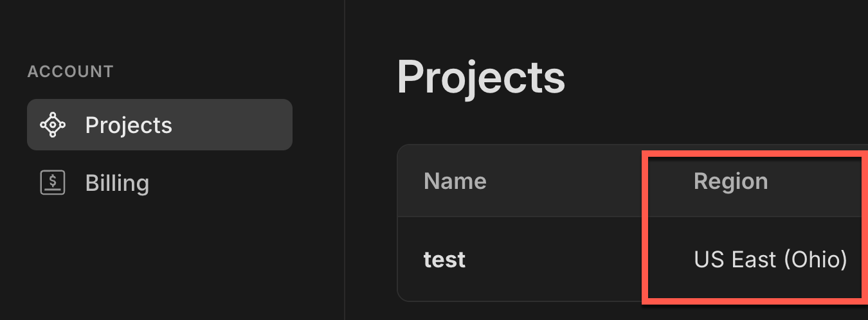Click the red highlight border around the Region column

pyautogui.click(x=645, y=225)
